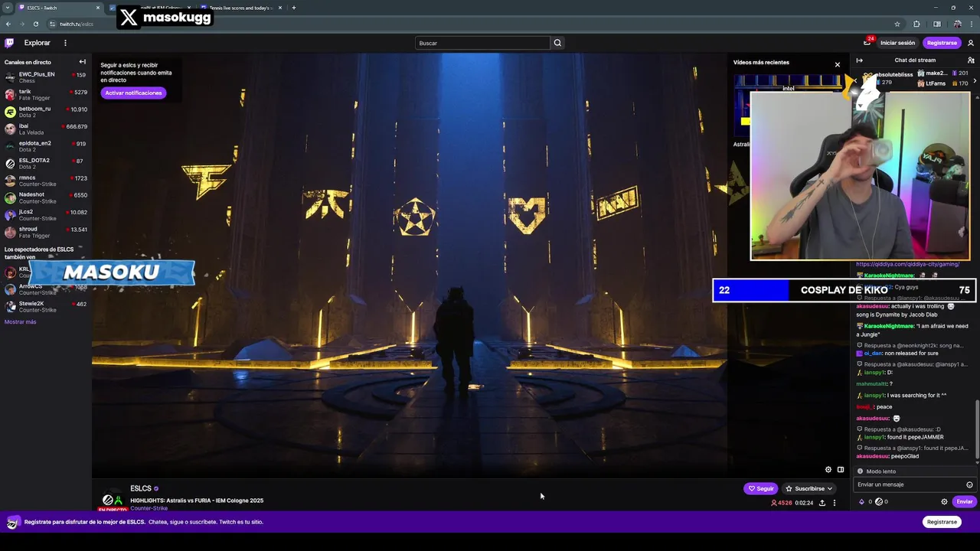Click bottom banner Registrarse button
980x551 pixels.
coord(942,522)
